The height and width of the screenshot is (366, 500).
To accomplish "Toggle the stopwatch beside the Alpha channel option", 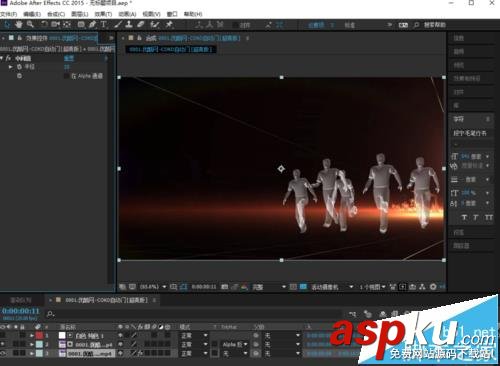I will tap(19, 76).
